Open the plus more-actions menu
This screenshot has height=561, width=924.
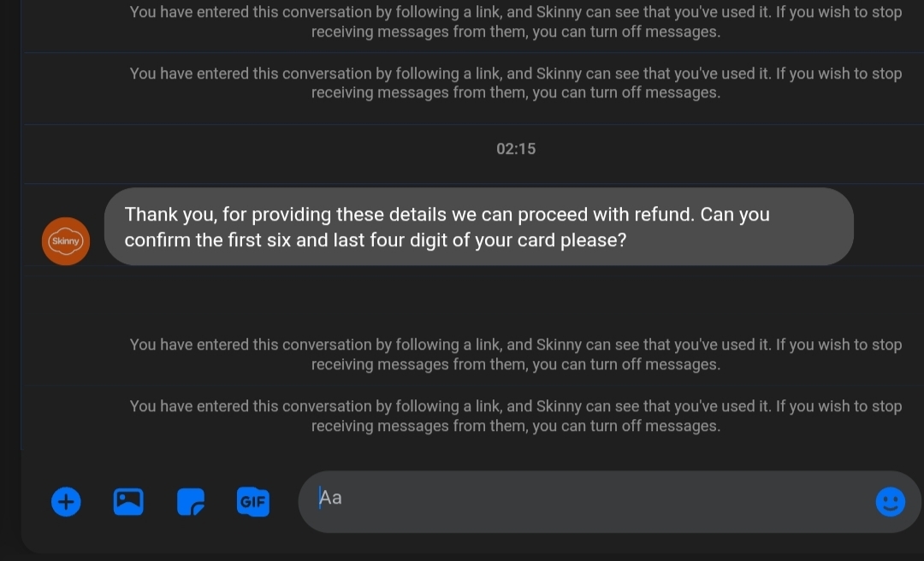[x=66, y=501]
